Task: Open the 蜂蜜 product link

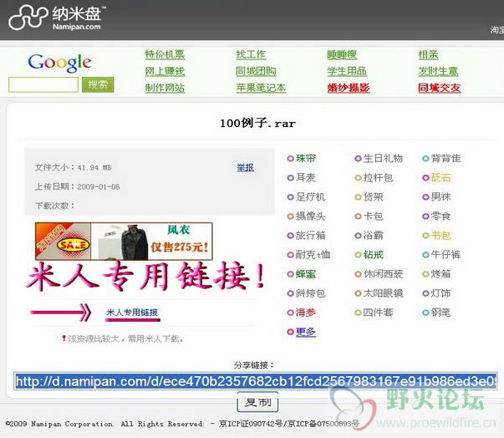Action: [x=306, y=274]
